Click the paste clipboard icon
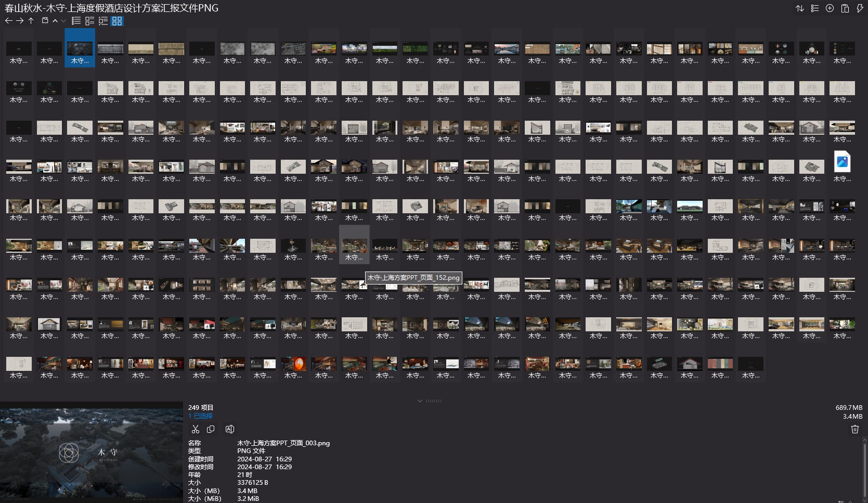The image size is (868, 503). click(845, 8)
